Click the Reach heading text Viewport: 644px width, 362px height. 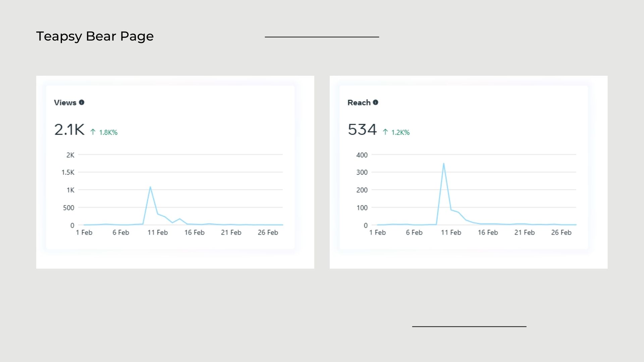[x=359, y=103]
